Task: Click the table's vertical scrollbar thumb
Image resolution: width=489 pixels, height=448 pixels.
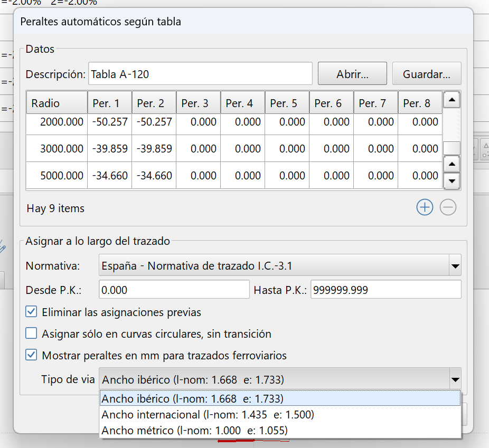Action: pos(452,148)
